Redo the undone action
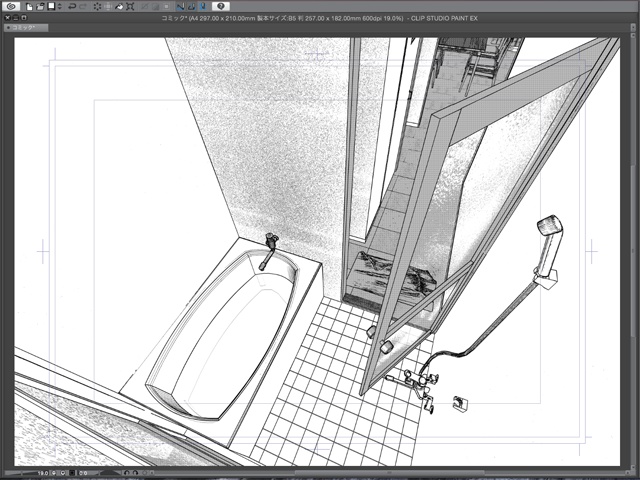 tap(83, 7)
